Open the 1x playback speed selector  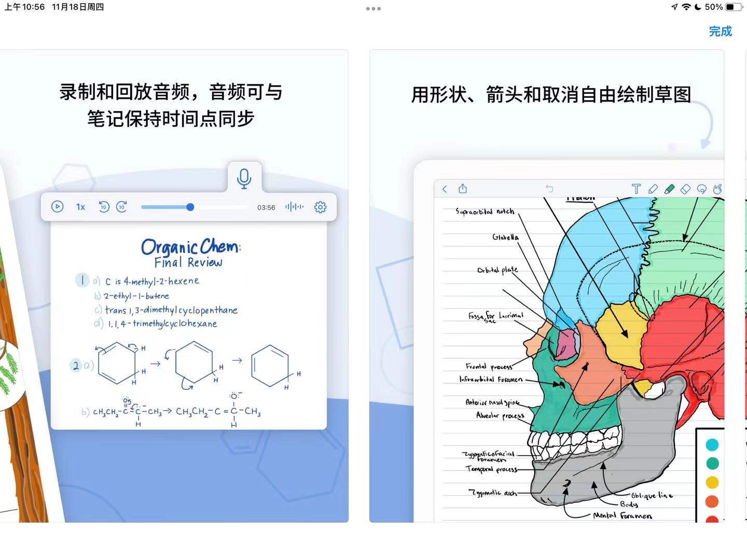tap(80, 206)
